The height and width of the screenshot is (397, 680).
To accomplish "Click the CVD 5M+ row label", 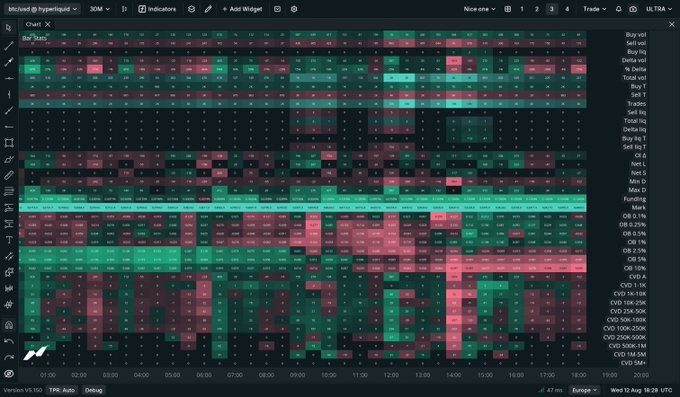I will tap(633, 363).
